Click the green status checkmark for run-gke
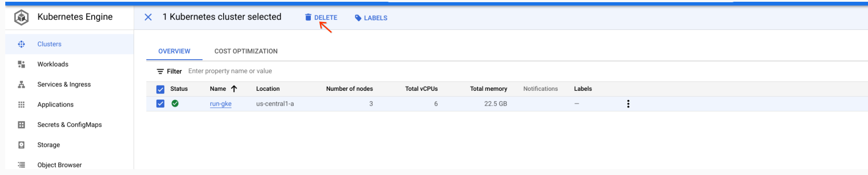Image resolution: width=868 pixels, height=175 pixels. pos(175,104)
